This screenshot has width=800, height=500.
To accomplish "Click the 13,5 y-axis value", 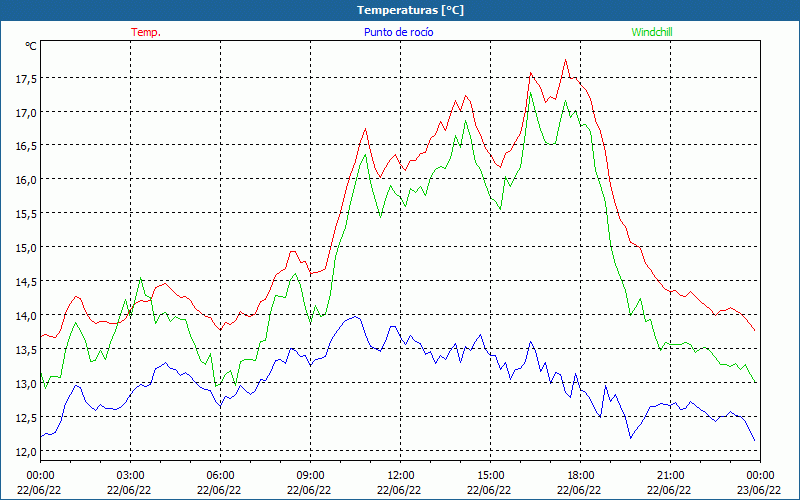I will [26, 349].
